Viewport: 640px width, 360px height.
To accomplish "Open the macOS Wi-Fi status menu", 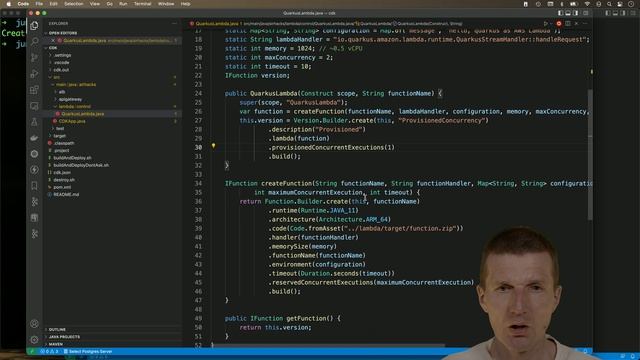I will (x=587, y=4).
